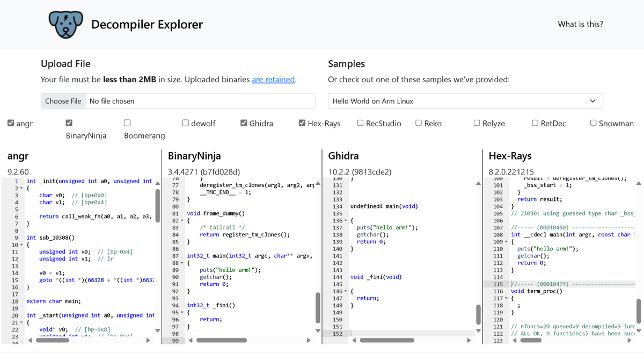Click angr panel scroll down arrow
644x353 pixels.
click(x=157, y=330)
